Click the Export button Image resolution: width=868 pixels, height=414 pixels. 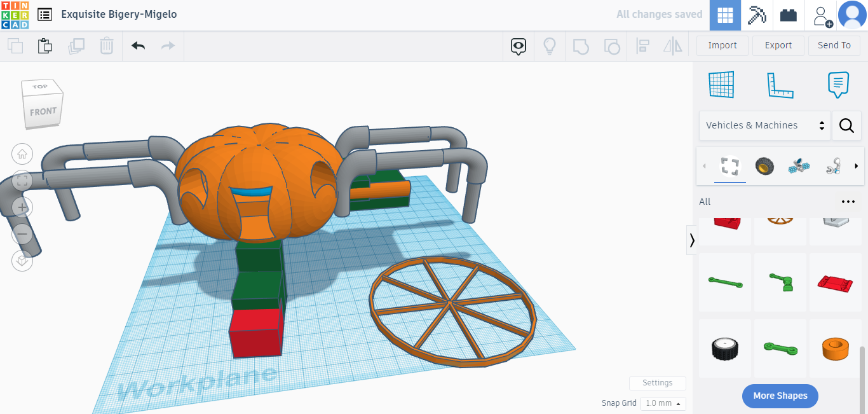[x=778, y=45]
